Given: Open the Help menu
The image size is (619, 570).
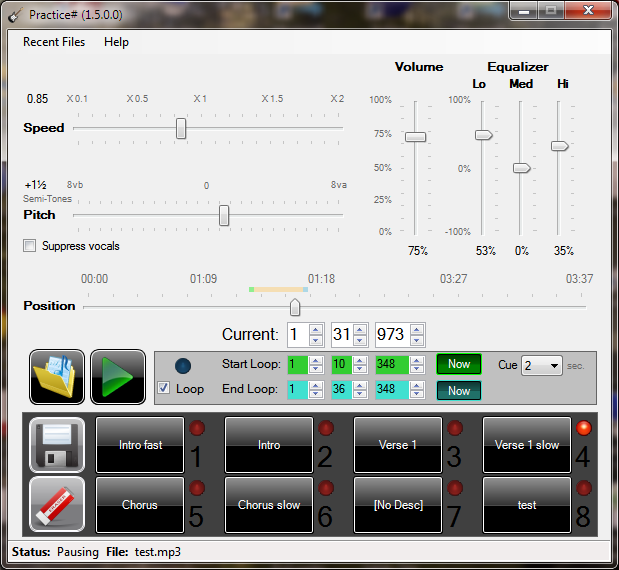Looking at the screenshot, I should [x=116, y=42].
